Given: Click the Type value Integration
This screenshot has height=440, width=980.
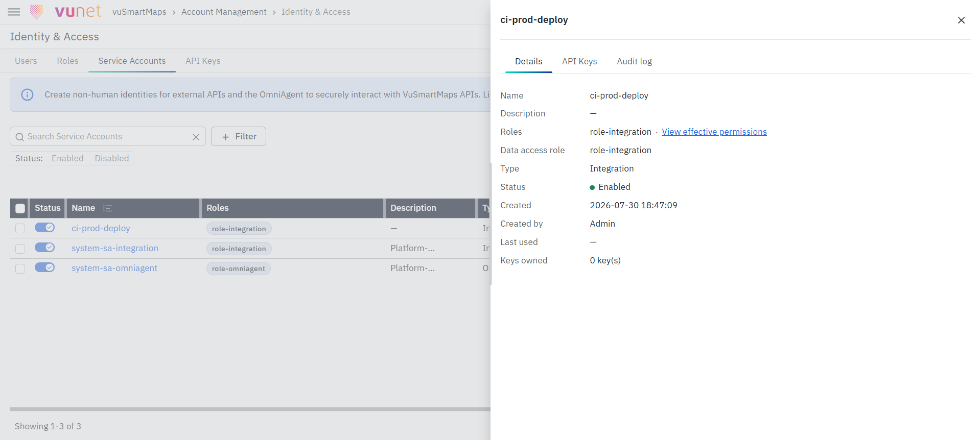Looking at the screenshot, I should pos(612,168).
